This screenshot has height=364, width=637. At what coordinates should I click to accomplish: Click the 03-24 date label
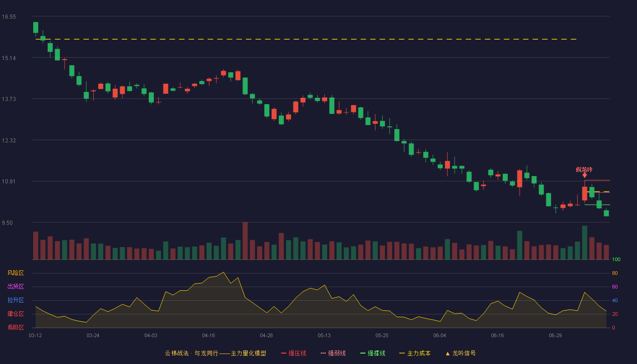pos(93,335)
